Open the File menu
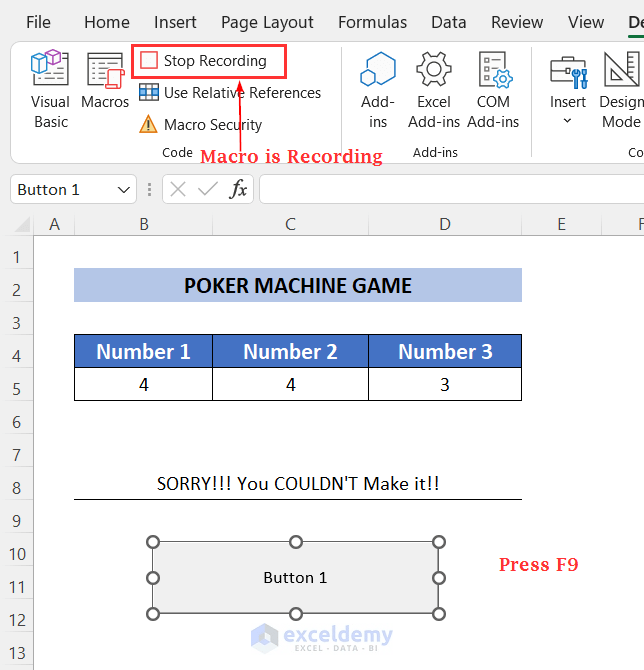Image resolution: width=644 pixels, height=670 pixels. click(38, 22)
